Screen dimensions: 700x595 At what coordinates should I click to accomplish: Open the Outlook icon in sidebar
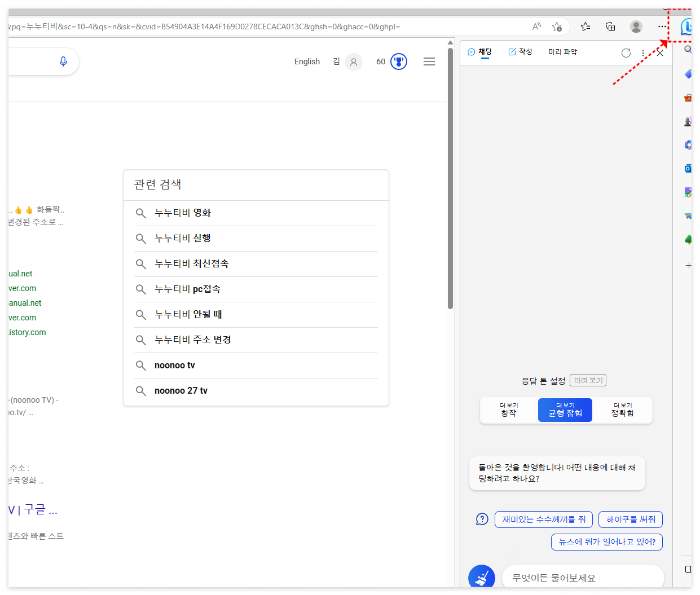[688, 168]
